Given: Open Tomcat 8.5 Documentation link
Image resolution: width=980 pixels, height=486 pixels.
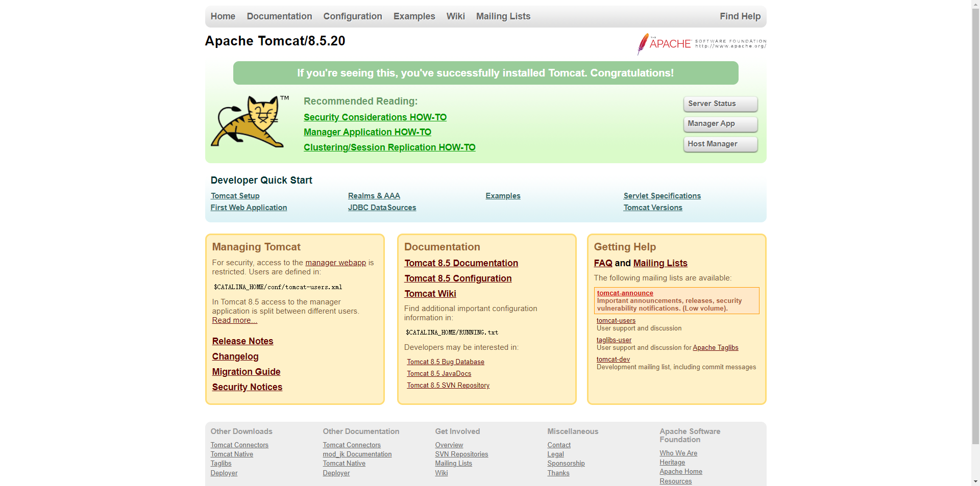Looking at the screenshot, I should [x=461, y=263].
